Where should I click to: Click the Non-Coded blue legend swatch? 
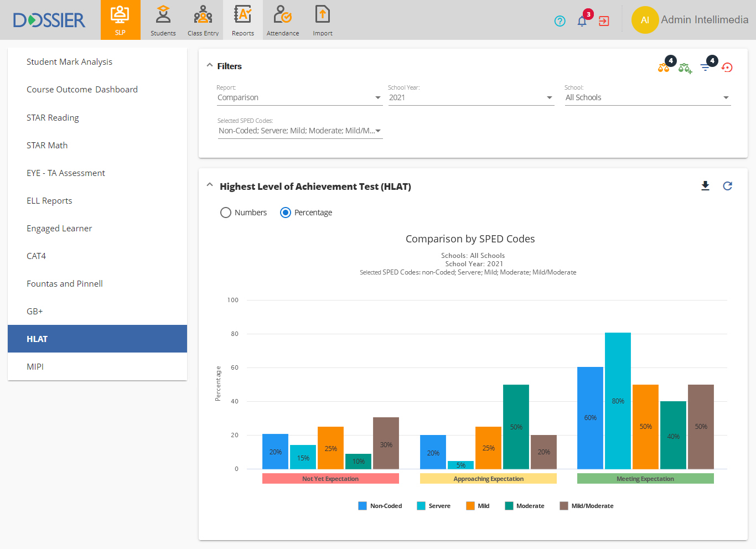click(x=363, y=506)
